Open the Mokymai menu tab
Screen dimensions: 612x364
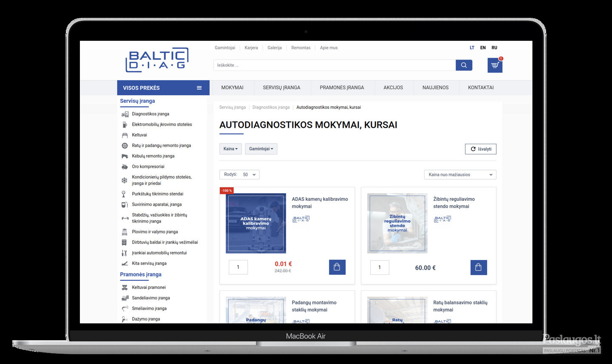click(x=232, y=87)
